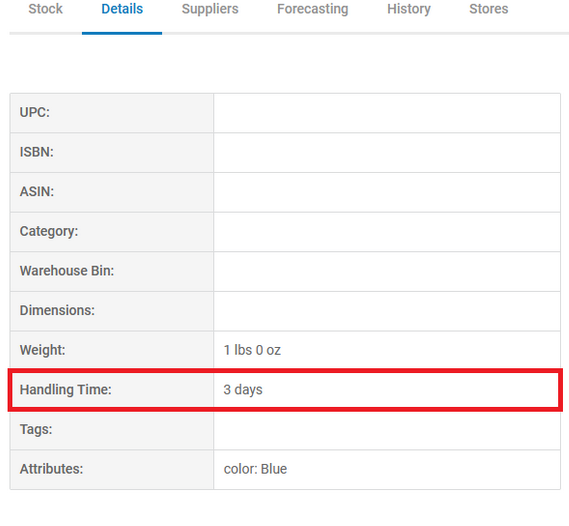The height and width of the screenshot is (526, 569).
Task: Click the empty Tags value cell
Action: 387,430
